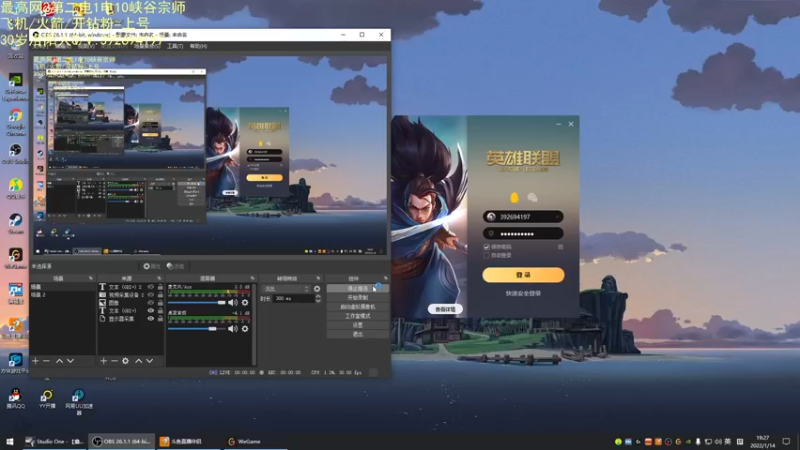Open scene transition properties gear
The image size is (800, 450).
coord(317,289)
